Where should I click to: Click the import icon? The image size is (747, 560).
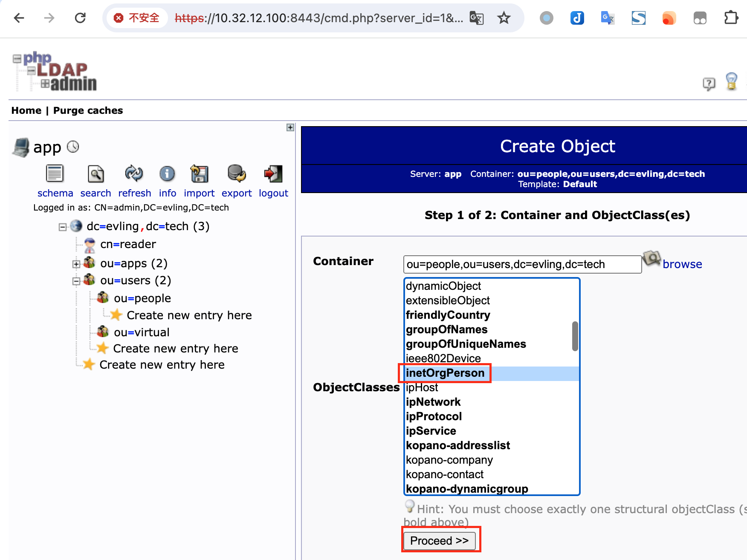[199, 174]
